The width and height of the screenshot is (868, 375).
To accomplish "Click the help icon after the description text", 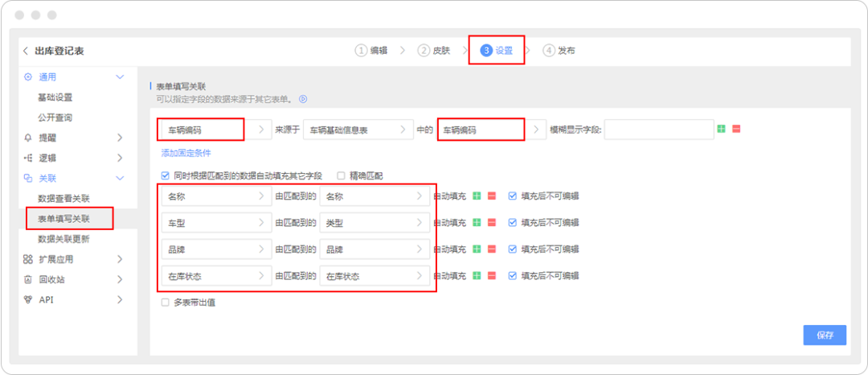I will click(303, 99).
